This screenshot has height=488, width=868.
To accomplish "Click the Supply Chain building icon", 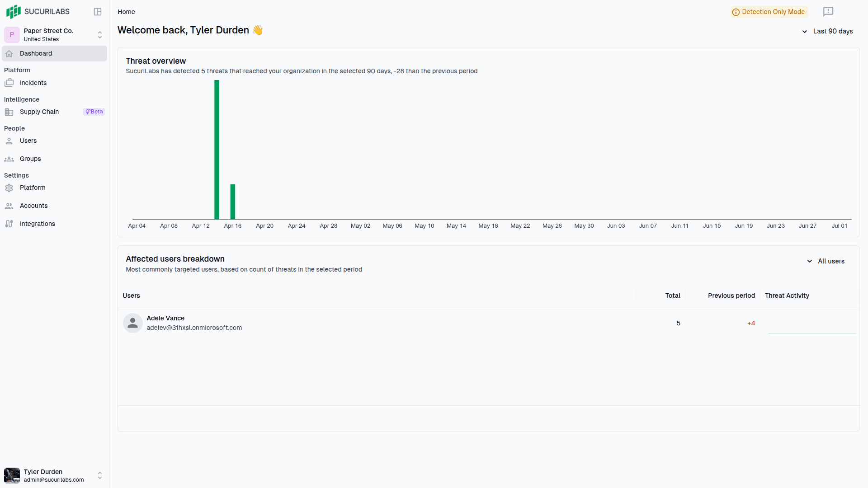I will coord(9,112).
